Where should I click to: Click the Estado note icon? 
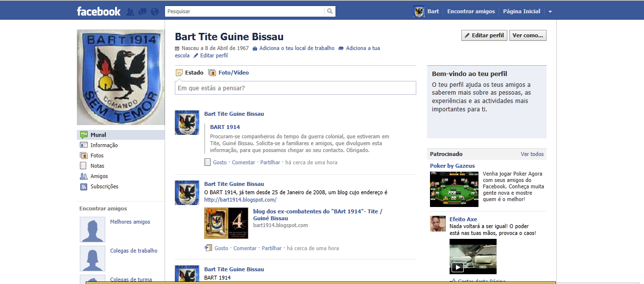tap(179, 73)
